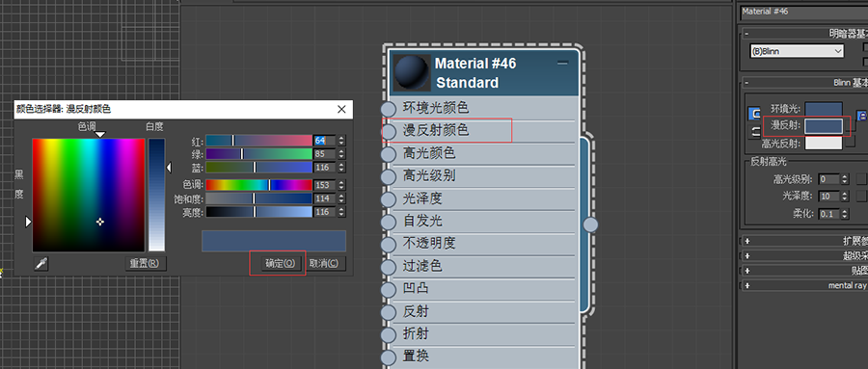868x369 pixels.
Task: Open the map button beside 高光级别 spinner
Action: pyautogui.click(x=861, y=178)
